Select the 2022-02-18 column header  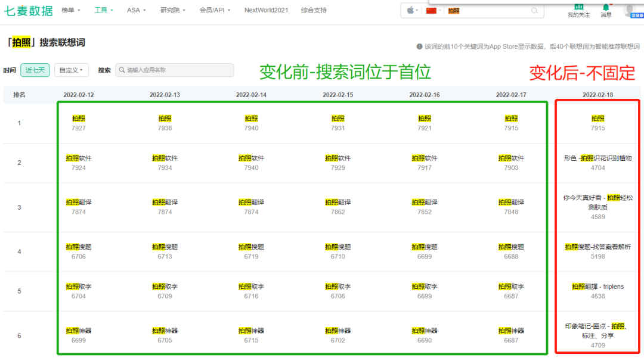597,95
